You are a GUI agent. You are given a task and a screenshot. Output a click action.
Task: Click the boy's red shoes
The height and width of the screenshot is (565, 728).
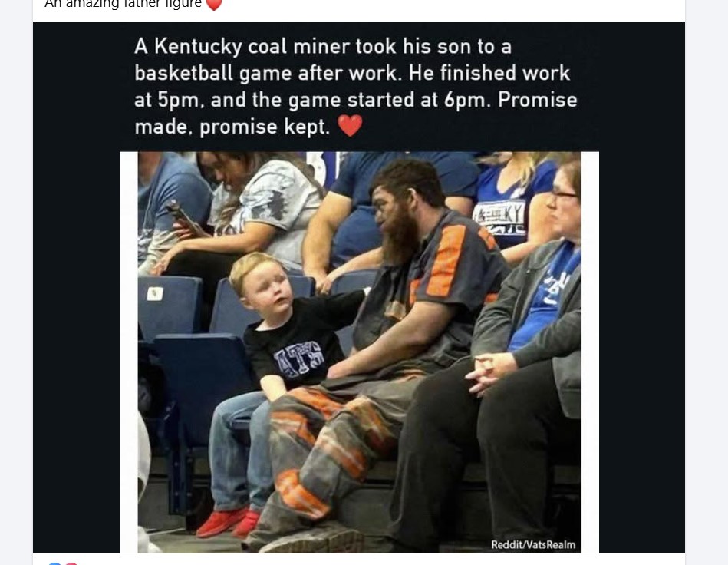(x=229, y=522)
